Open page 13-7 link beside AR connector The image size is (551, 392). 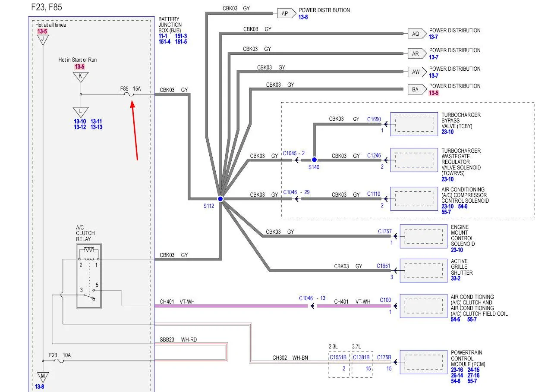tap(434, 57)
